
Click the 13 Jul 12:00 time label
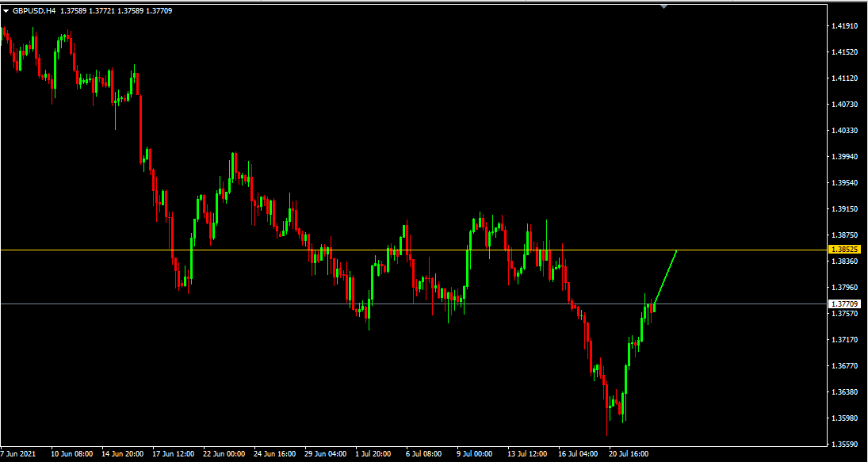pyautogui.click(x=528, y=454)
